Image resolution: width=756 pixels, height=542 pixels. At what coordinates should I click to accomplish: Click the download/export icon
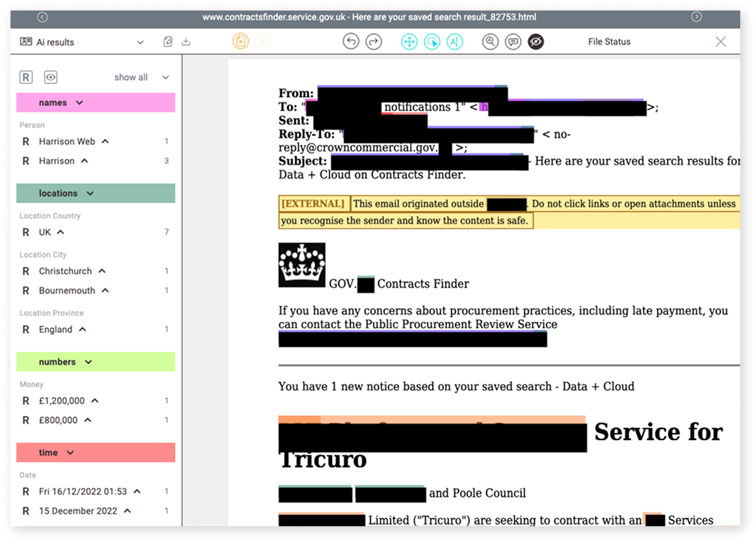[186, 41]
